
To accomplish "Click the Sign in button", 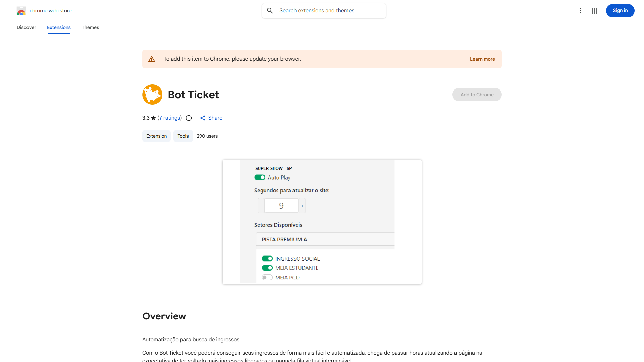I will coord(620,10).
